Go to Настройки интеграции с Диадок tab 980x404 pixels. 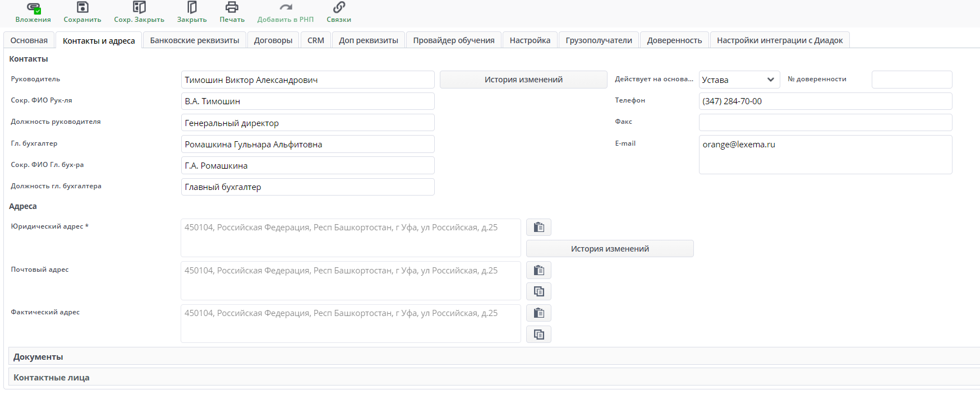click(x=780, y=40)
